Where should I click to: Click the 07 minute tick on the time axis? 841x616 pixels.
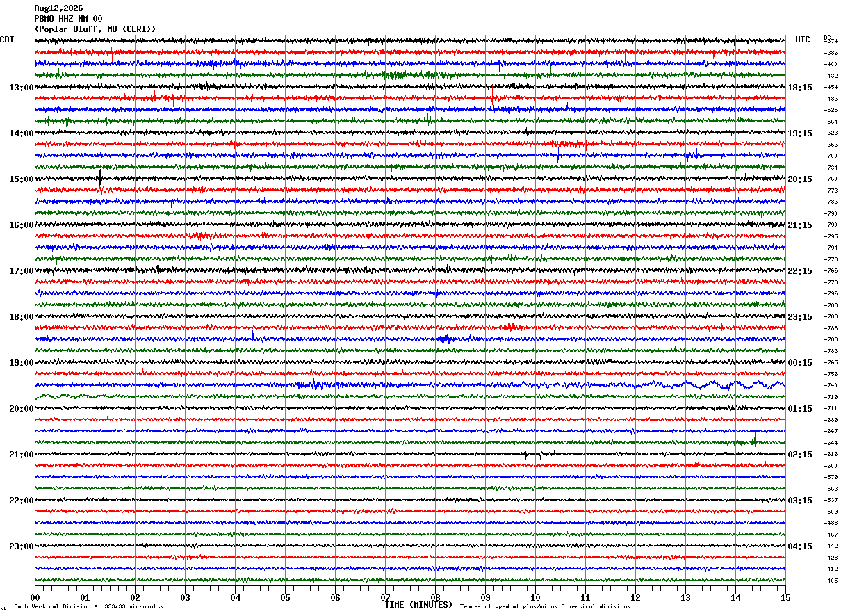[385, 597]
